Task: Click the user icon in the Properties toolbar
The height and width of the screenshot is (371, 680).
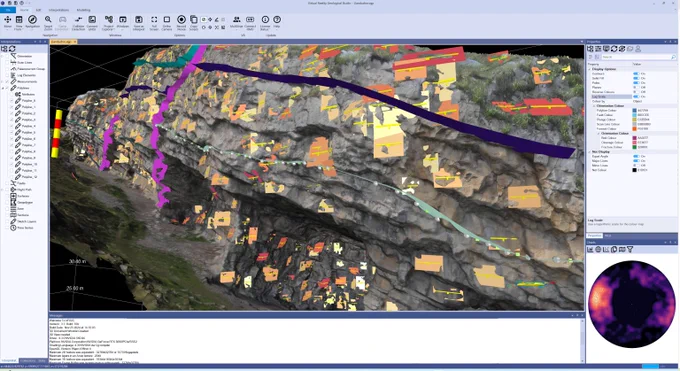Action: pyautogui.click(x=638, y=49)
